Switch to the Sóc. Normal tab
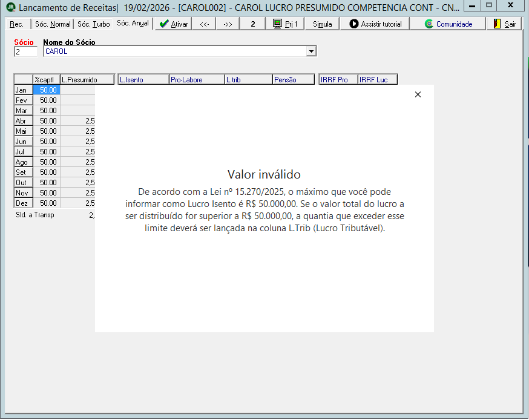529x420 pixels. (x=53, y=24)
